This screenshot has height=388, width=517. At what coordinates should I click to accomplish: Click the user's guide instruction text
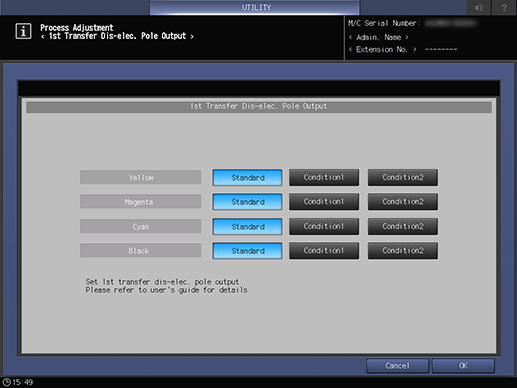coord(166,290)
